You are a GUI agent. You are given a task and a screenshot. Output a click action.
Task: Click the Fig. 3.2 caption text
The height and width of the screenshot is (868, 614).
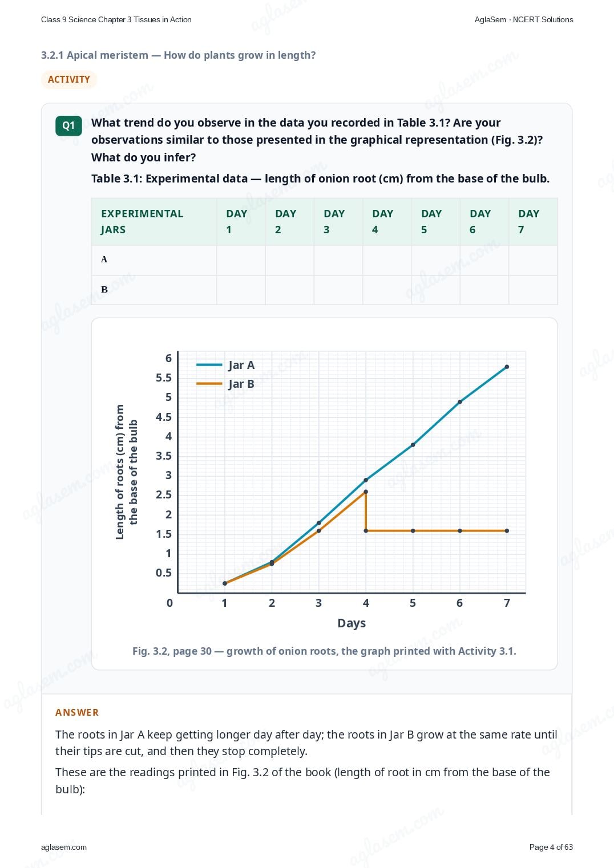pyautogui.click(x=324, y=651)
